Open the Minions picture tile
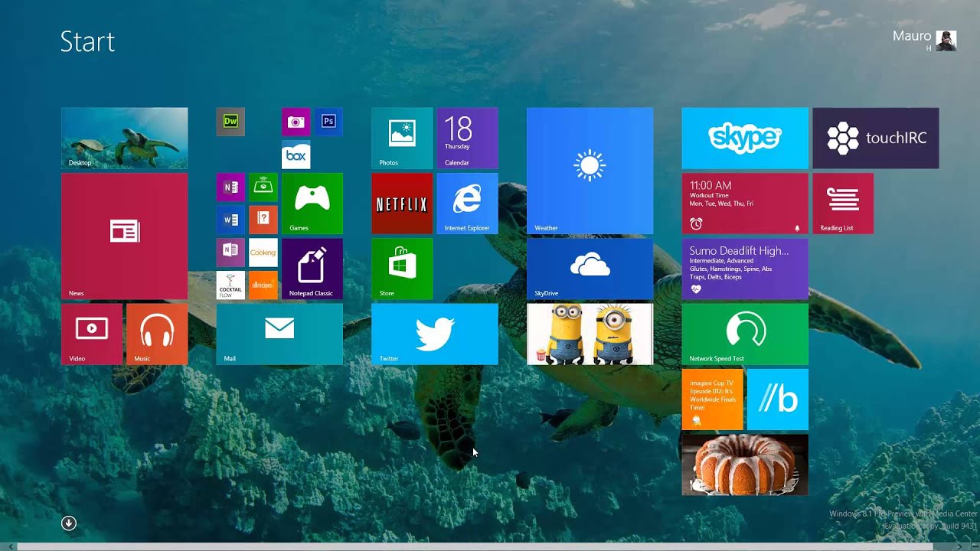This screenshot has width=980, height=551. pyautogui.click(x=590, y=334)
